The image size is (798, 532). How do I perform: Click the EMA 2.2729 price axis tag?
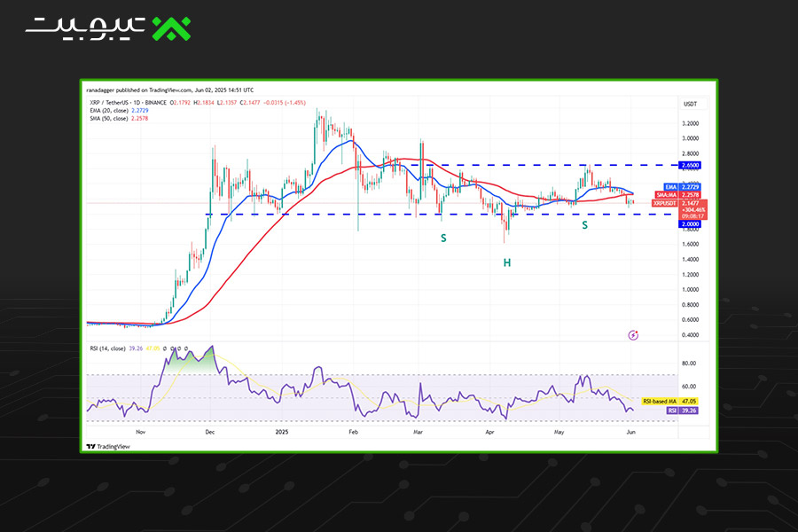tap(682, 187)
